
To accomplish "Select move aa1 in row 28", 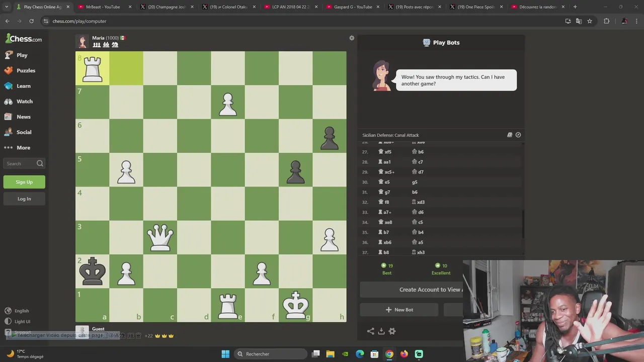I will tap(385, 162).
